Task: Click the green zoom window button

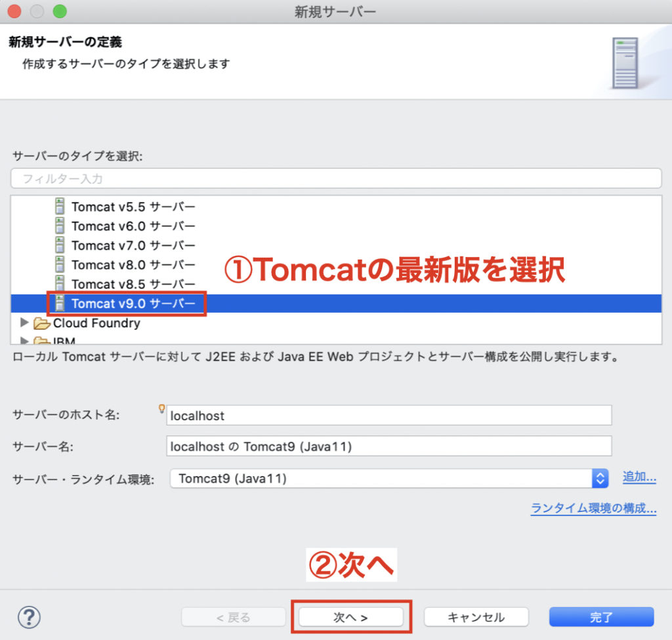Action: 60,12
